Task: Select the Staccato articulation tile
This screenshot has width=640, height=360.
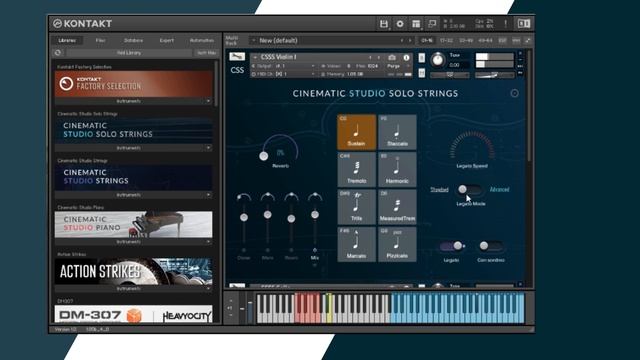Action: [x=397, y=132]
